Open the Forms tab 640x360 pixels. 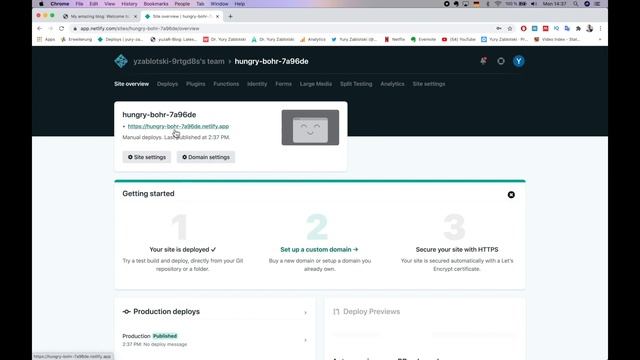pos(283,84)
